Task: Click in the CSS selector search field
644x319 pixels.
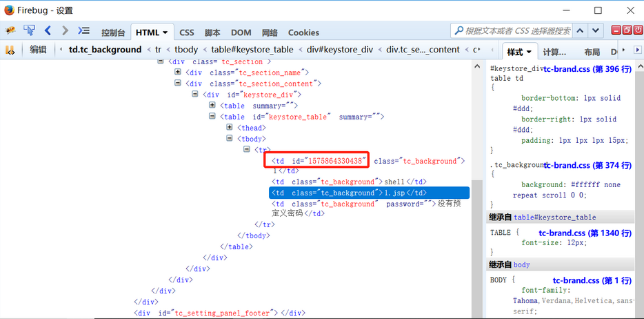Action: 518,31
